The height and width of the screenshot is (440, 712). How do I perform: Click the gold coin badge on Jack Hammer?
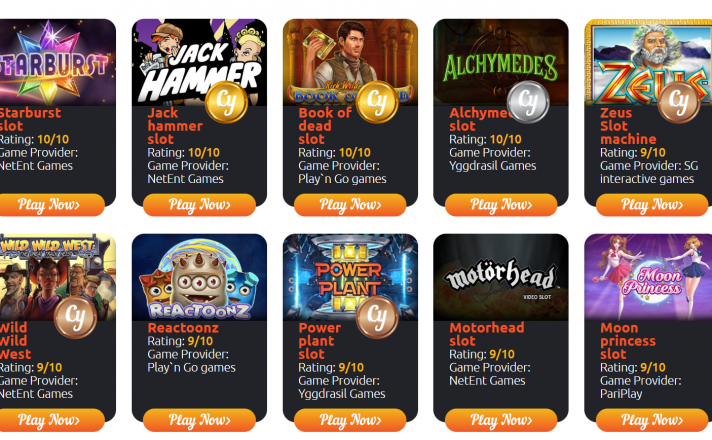point(226,102)
